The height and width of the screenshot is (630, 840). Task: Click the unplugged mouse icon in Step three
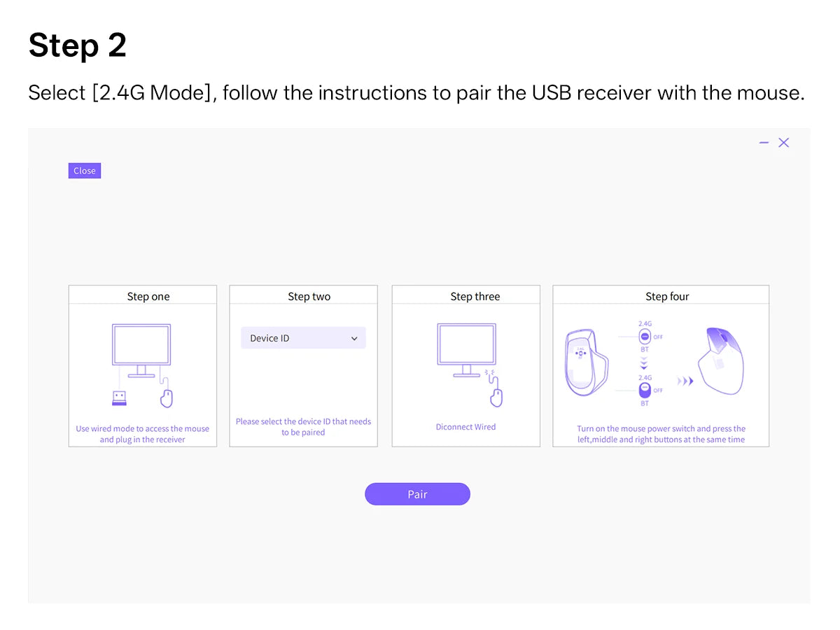[496, 396]
